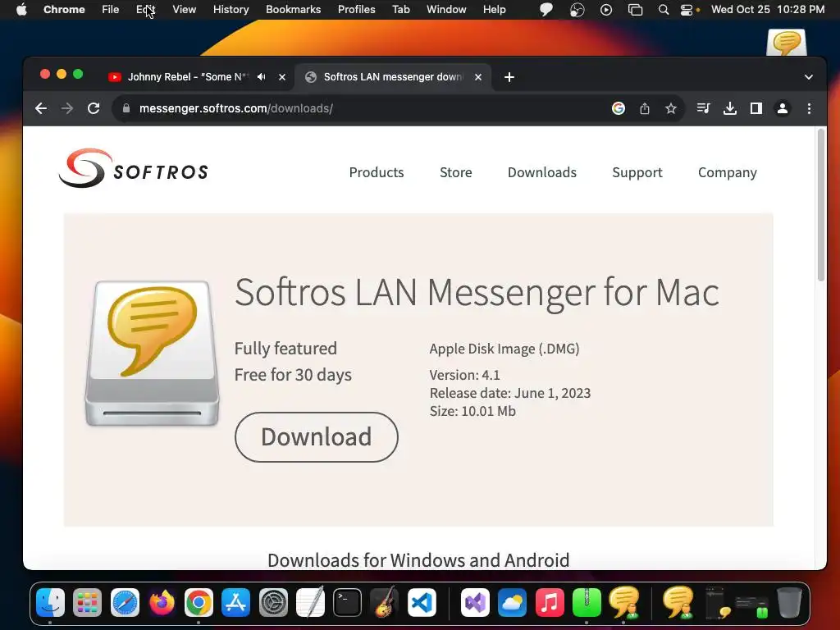This screenshot has height=630, width=840.
Task: Open Visual Studio Code from the dock
Action: pos(422,602)
